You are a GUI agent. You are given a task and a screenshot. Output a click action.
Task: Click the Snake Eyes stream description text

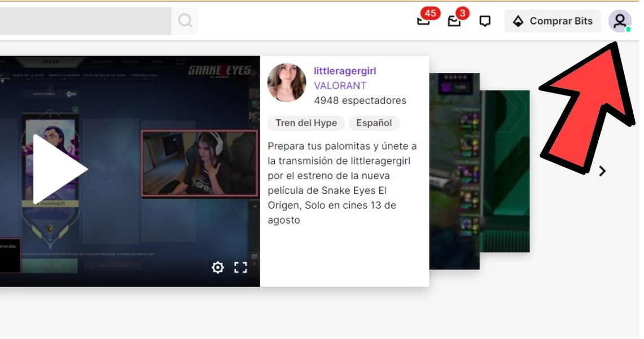click(343, 183)
